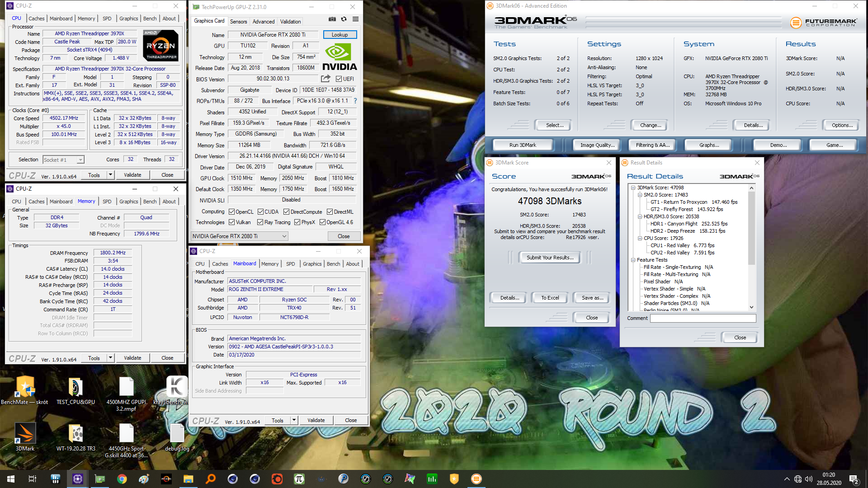Click the Bus Interface question mark
The width and height of the screenshot is (868, 488).
pyautogui.click(x=355, y=101)
